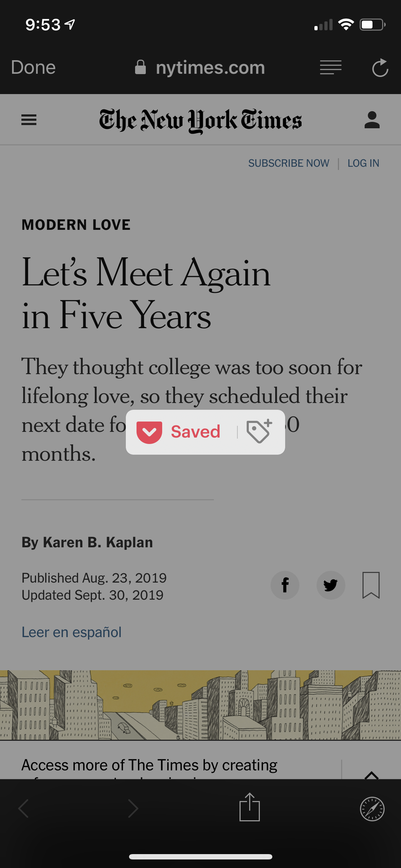Open the NYT hamburger sections menu

(29, 120)
